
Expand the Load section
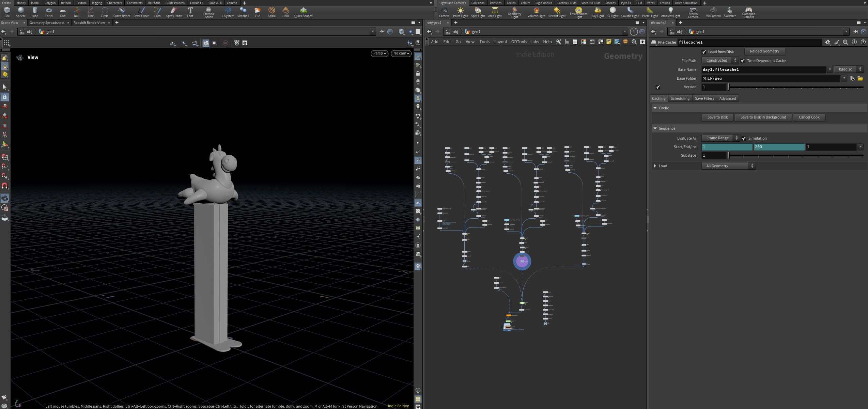coord(655,166)
